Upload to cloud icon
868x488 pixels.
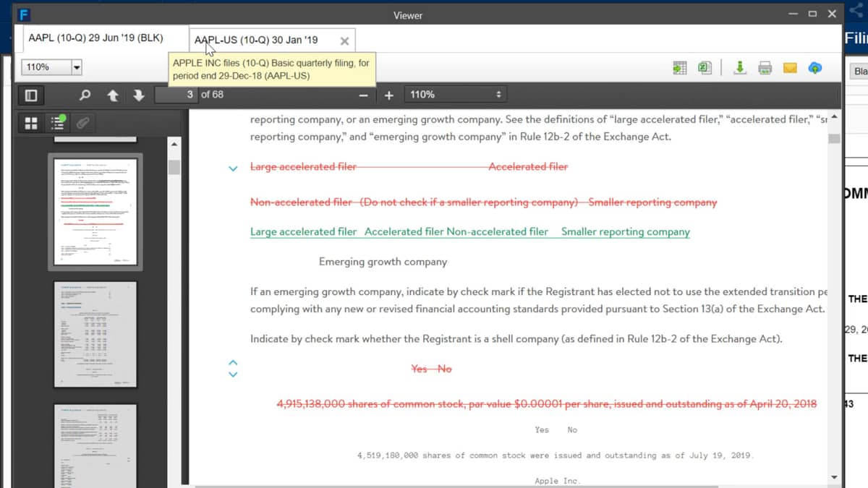coord(815,67)
